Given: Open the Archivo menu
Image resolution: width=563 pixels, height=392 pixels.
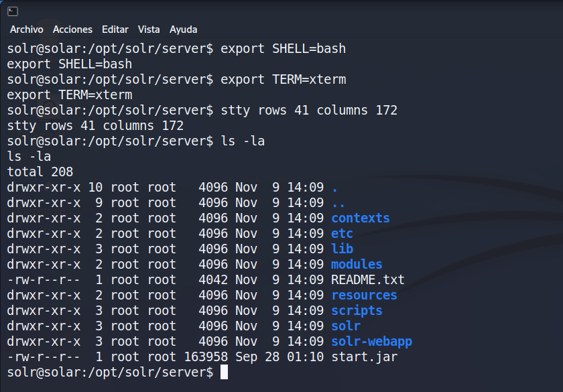Looking at the screenshot, I should tap(26, 29).
